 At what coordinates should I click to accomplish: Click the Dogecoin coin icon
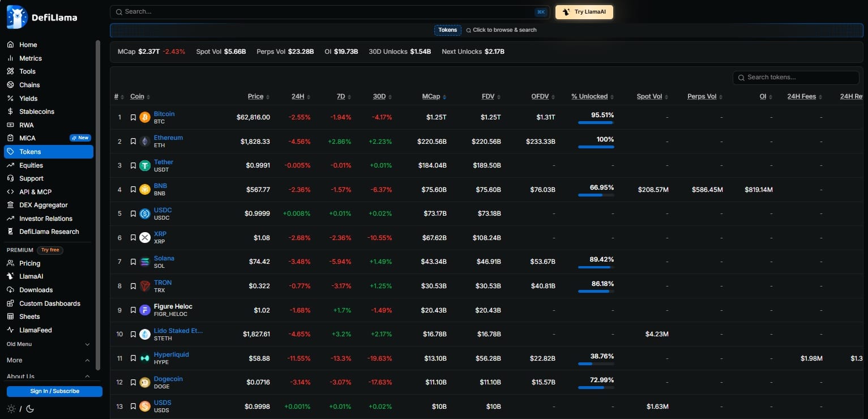(x=145, y=382)
